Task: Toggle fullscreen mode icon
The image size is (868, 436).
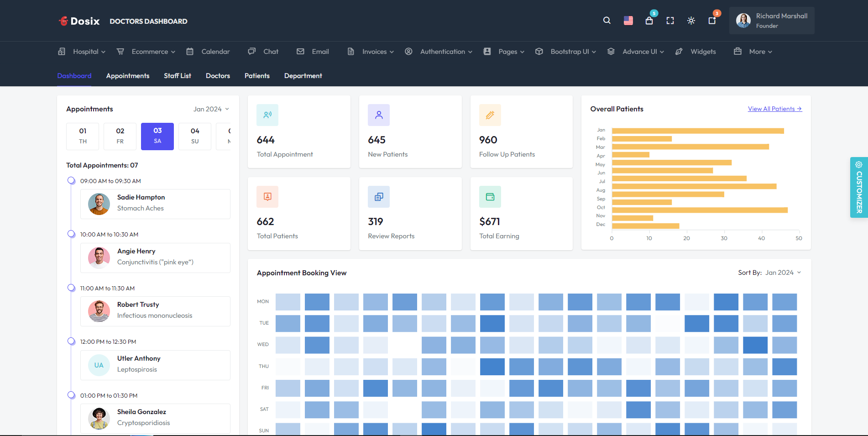Action: click(670, 21)
